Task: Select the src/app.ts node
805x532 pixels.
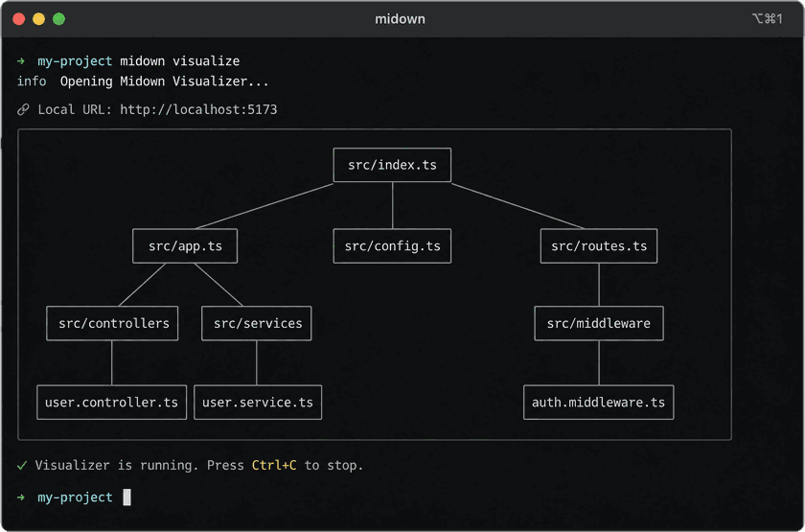Action: tap(185, 246)
